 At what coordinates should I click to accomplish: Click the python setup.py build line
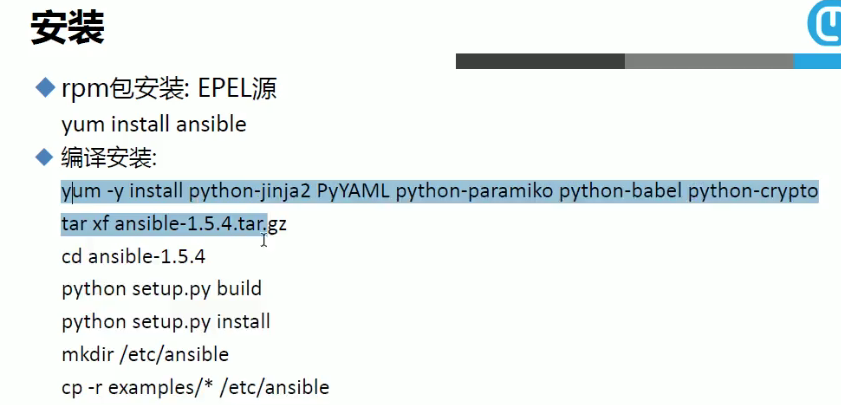(161, 289)
